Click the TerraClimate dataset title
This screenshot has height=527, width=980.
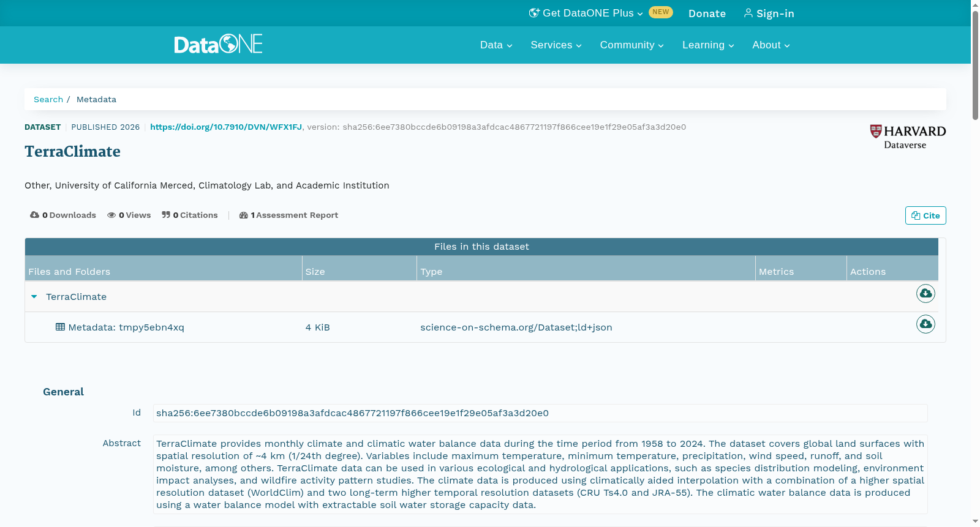coord(72,151)
